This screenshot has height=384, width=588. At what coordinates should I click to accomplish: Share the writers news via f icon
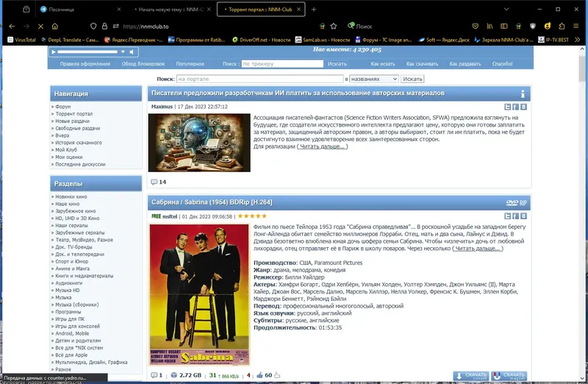coord(516,107)
